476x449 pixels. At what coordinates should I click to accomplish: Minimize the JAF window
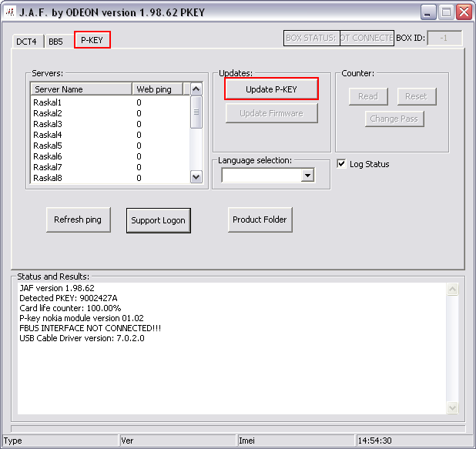[428, 12]
